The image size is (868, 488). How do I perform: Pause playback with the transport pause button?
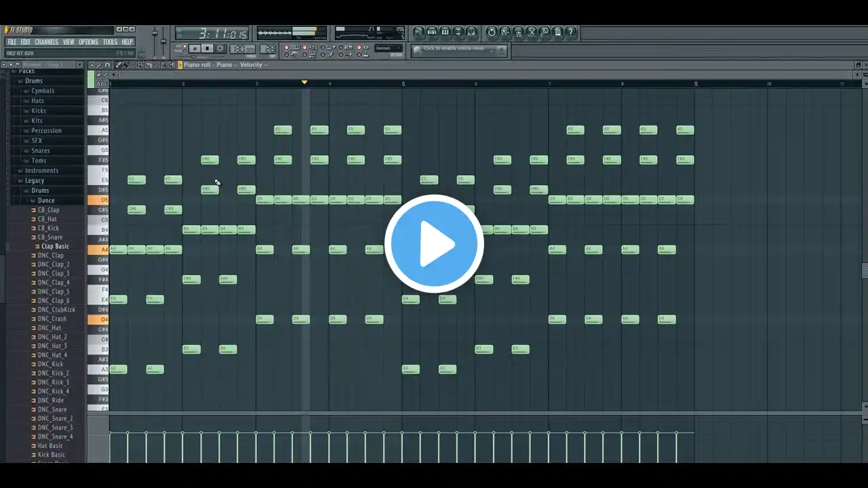click(195, 49)
